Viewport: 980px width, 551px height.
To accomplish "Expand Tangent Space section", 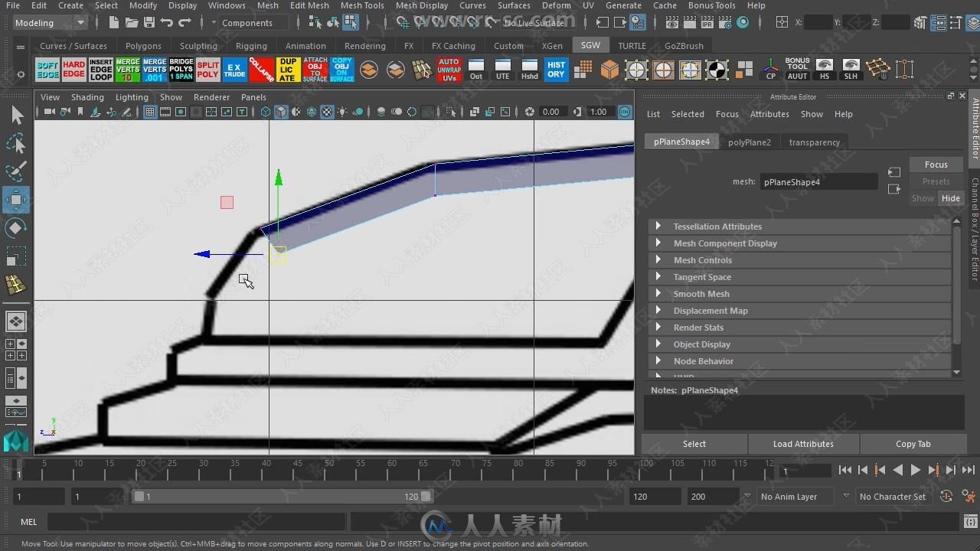I will point(800,277).
